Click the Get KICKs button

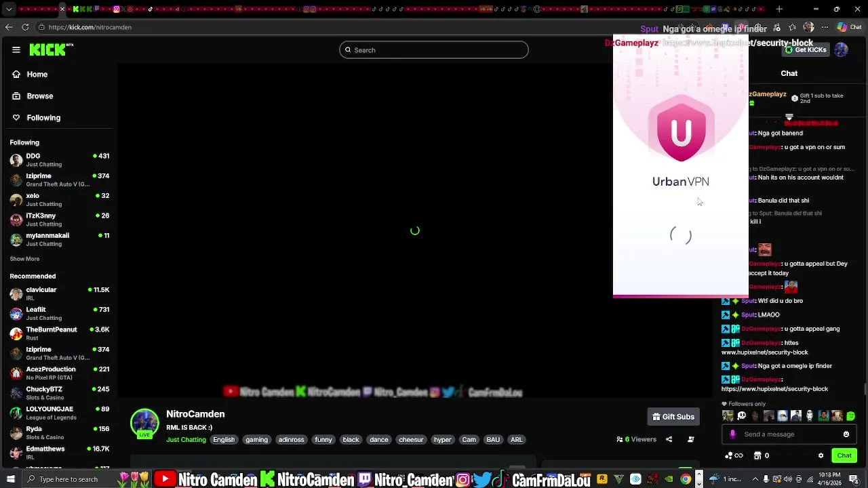coord(805,50)
